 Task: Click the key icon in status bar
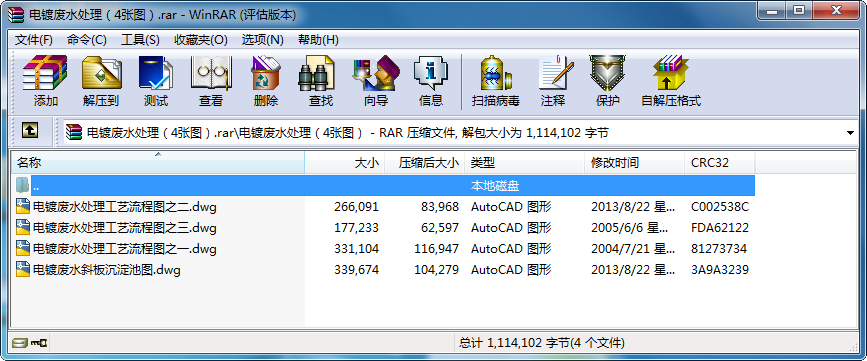[39, 343]
